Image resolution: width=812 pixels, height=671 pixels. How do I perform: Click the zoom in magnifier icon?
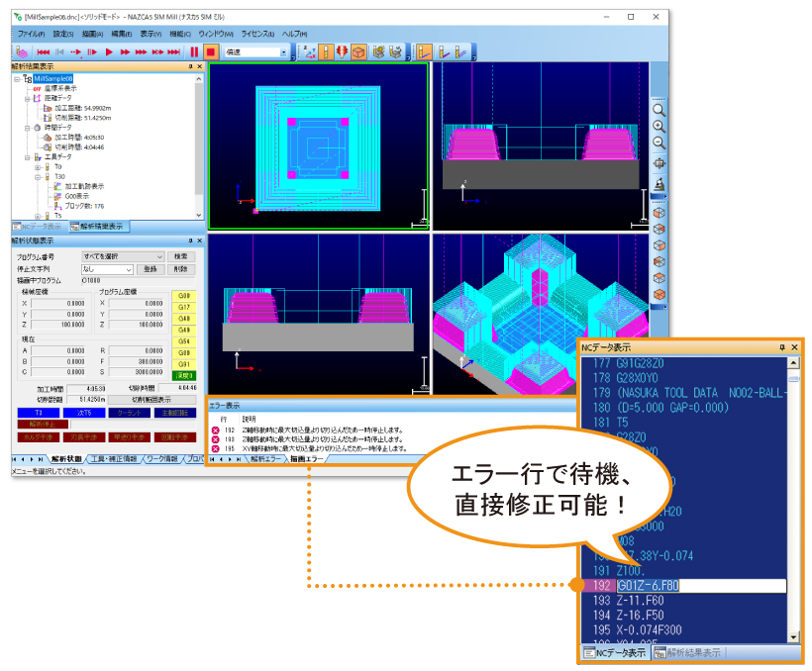tap(659, 127)
